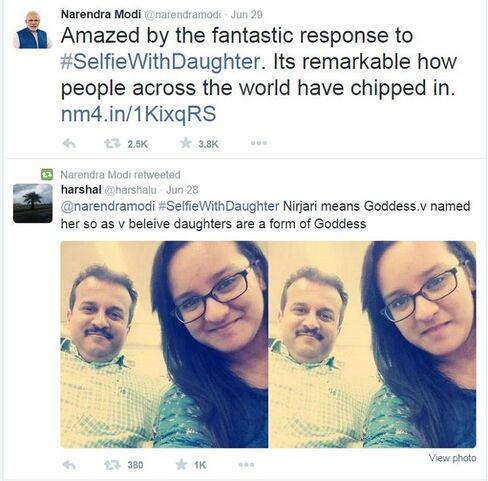Viewport: 488px width, 481px height.
Task: Open more options on harshal's tweet
Action: pos(246,464)
